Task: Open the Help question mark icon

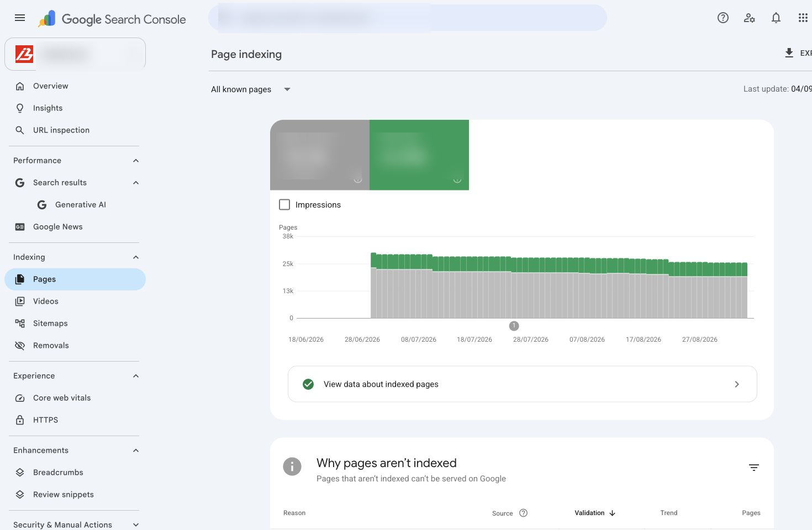Action: (x=723, y=18)
